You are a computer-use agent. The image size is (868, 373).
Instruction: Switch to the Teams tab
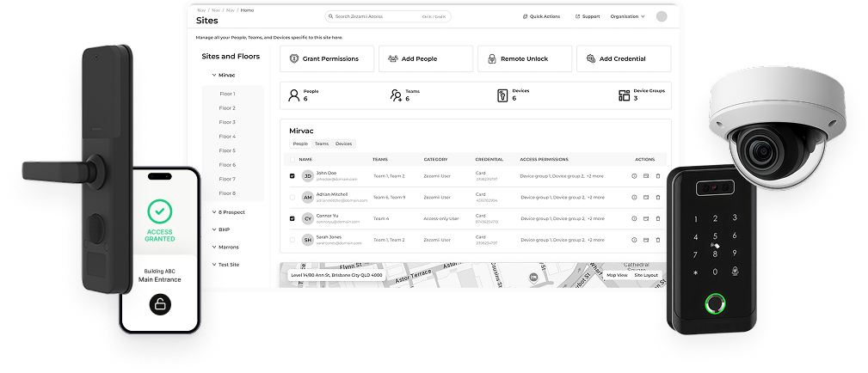[x=321, y=144]
